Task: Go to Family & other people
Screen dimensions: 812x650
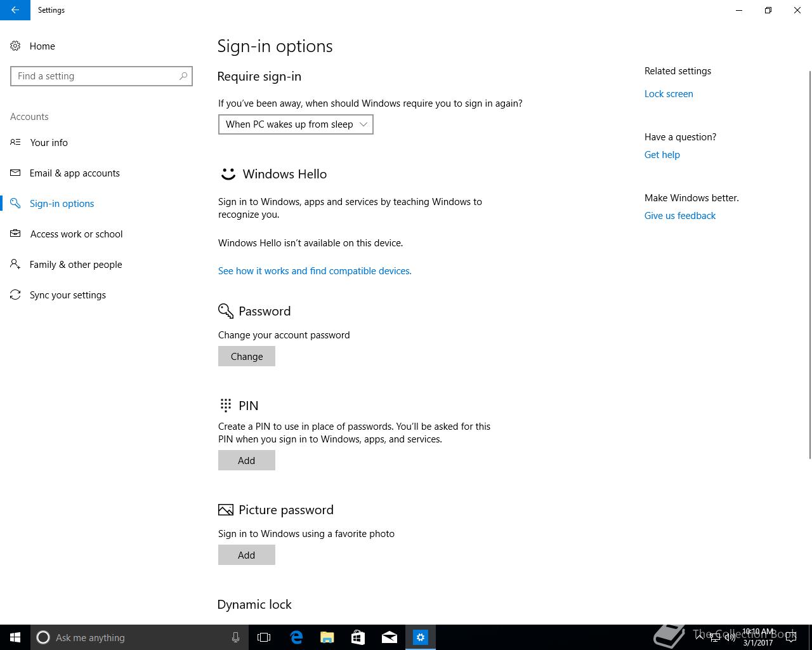Action: [76, 264]
